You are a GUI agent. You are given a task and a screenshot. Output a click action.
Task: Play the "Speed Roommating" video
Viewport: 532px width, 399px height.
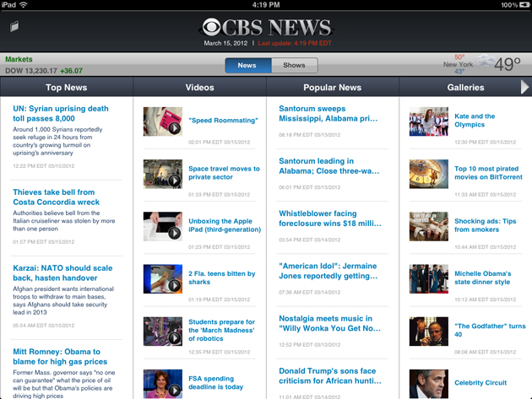[163, 121]
